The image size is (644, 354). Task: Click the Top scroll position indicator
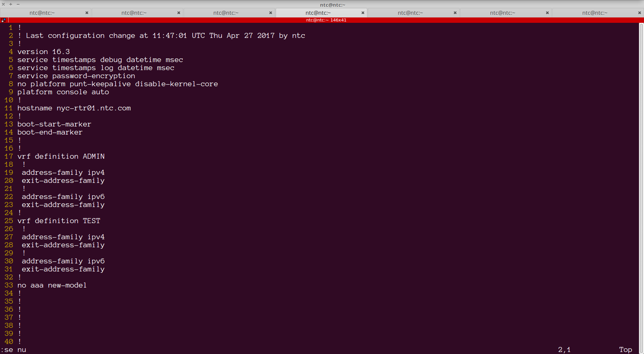(625, 350)
